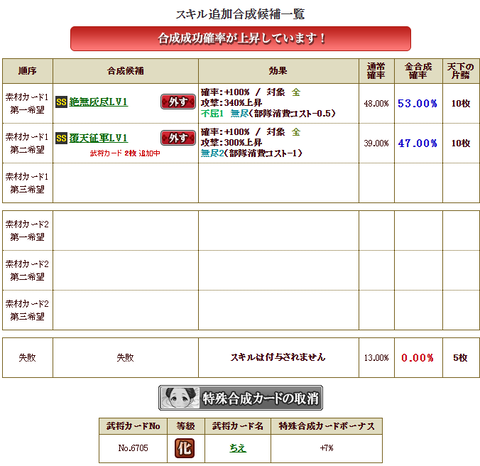
Task: Click the 攻撃:340%上昇 effect text
Action: point(231,103)
